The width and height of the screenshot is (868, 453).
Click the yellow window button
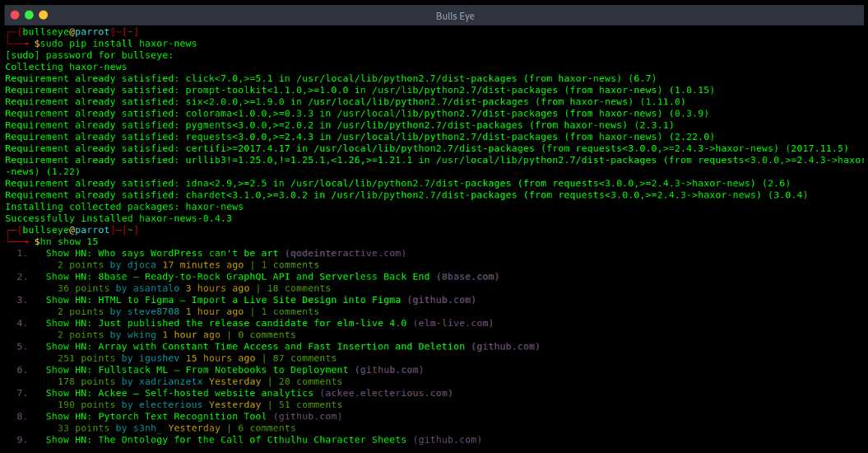(43, 15)
